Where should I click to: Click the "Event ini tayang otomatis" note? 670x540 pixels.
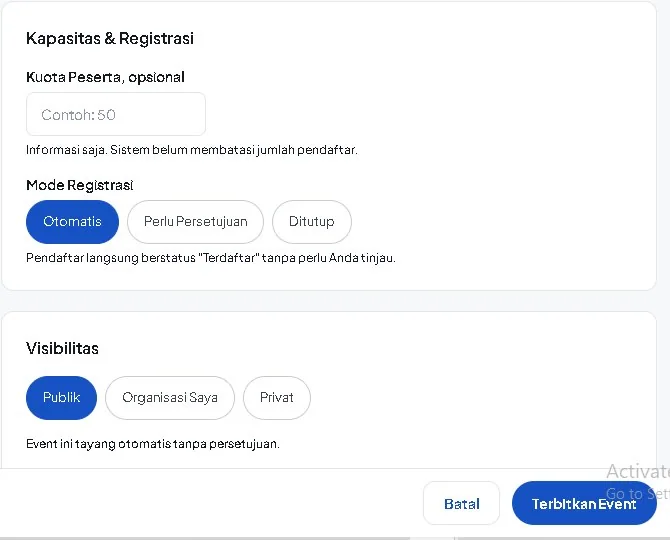[153, 444]
